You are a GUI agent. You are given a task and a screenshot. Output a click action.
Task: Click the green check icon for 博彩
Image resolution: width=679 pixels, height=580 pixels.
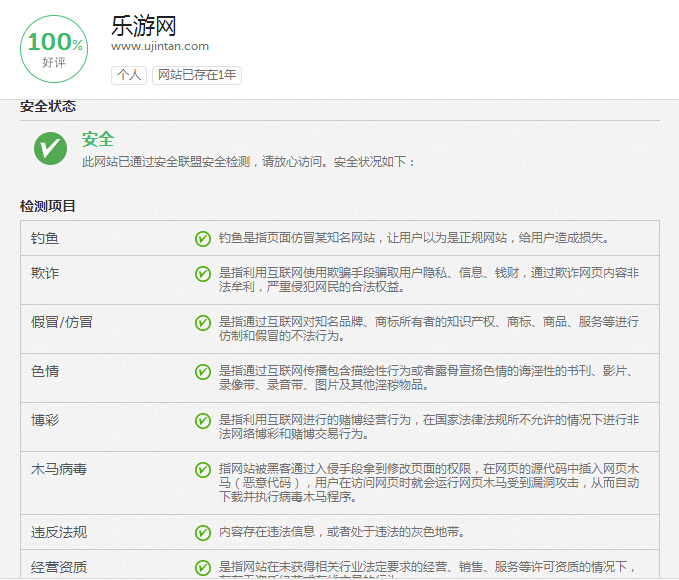pos(203,420)
